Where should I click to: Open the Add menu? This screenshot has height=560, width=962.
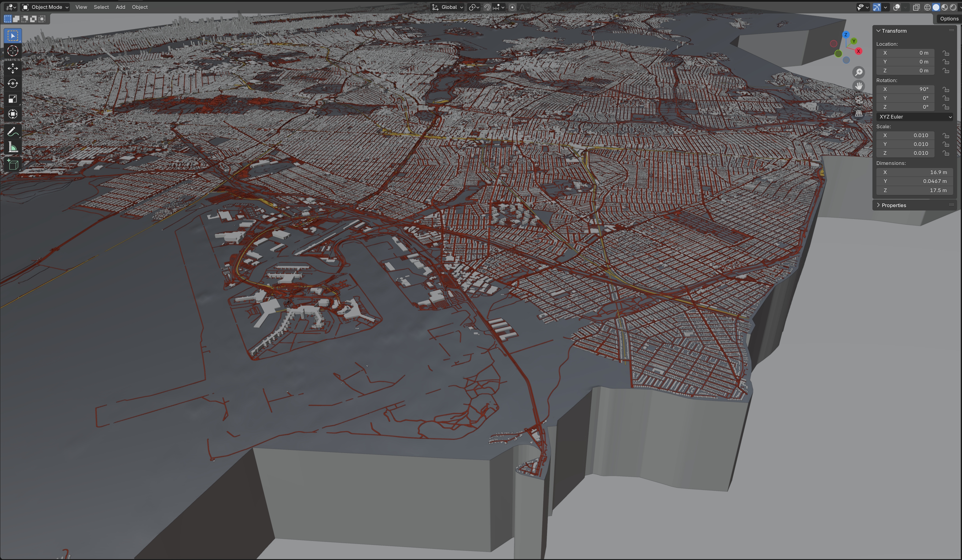[x=120, y=7]
